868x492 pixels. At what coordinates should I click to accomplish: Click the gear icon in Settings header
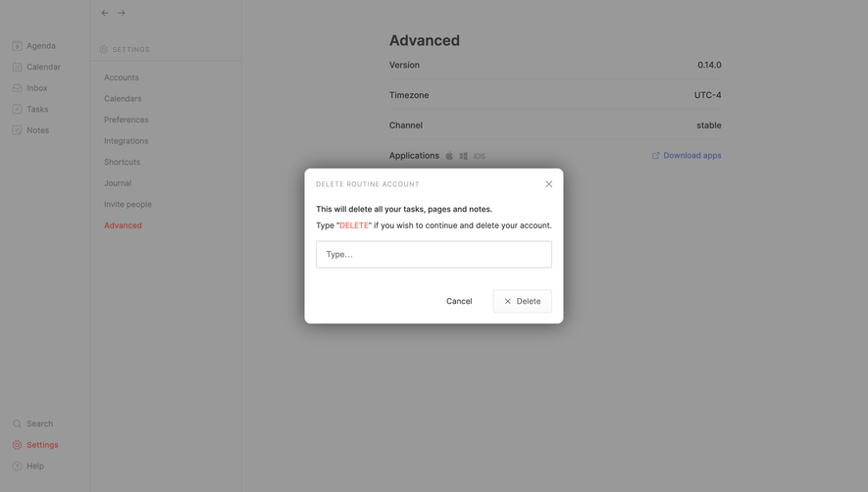[104, 49]
